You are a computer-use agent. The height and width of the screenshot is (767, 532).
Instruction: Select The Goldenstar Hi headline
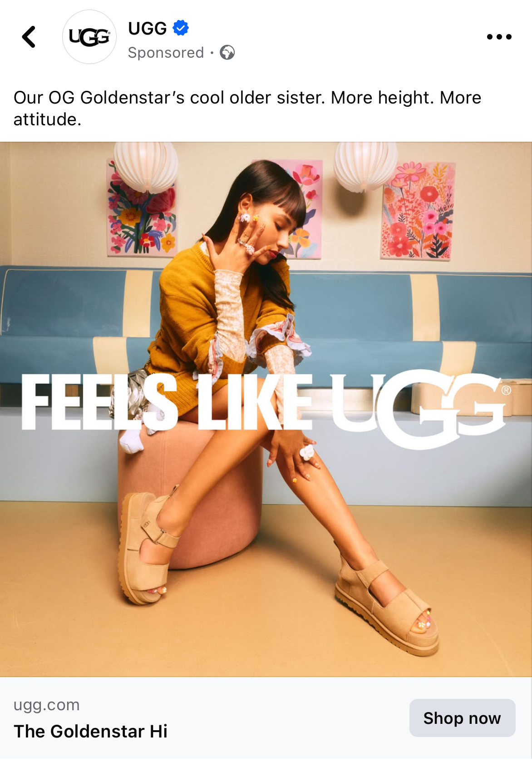(90, 732)
